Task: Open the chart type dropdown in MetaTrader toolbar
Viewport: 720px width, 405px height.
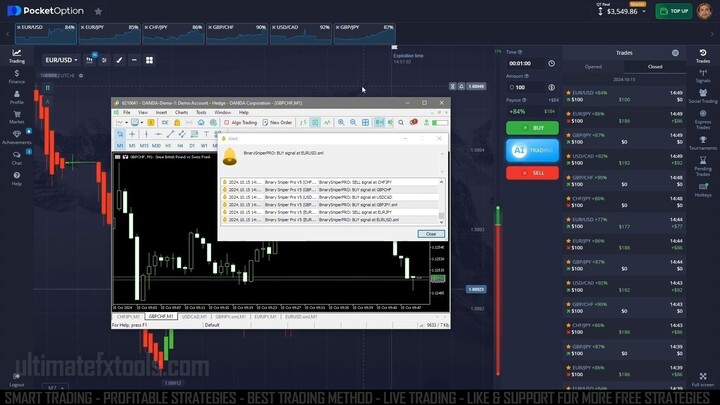Action: (x=123, y=123)
